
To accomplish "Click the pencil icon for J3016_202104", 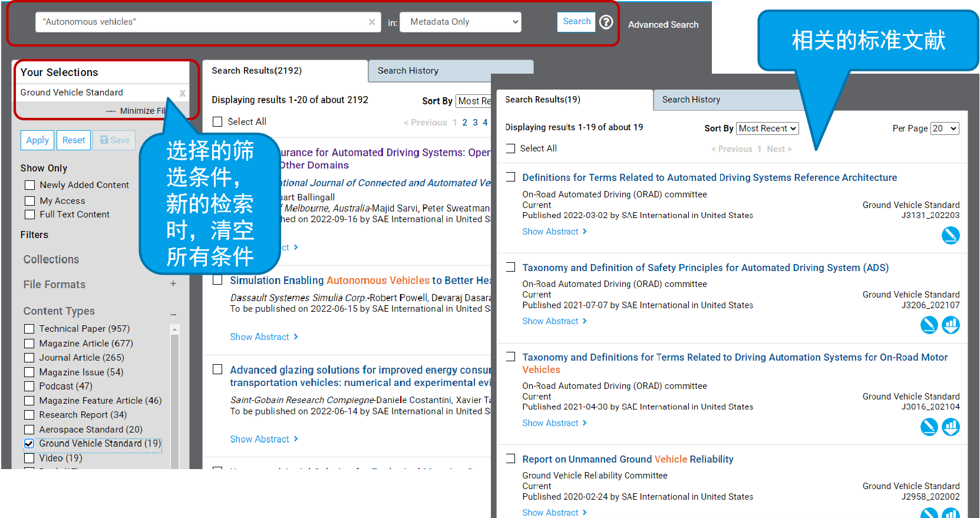I will coord(929,427).
